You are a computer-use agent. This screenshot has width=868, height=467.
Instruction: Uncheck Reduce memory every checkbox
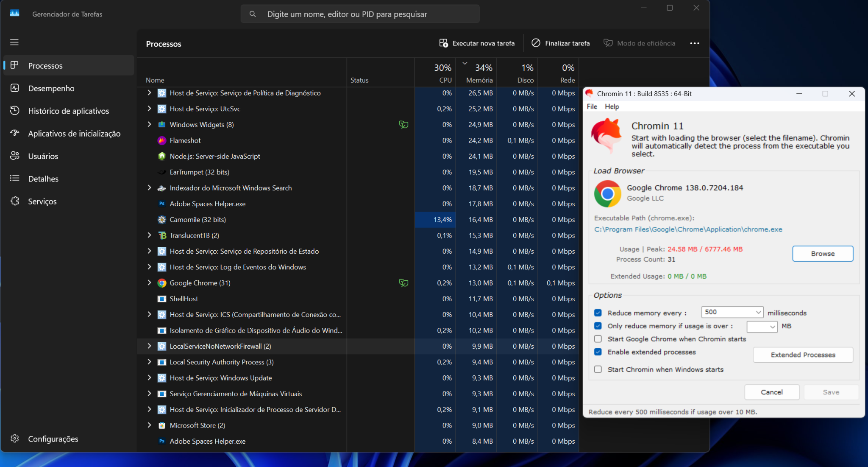click(598, 313)
